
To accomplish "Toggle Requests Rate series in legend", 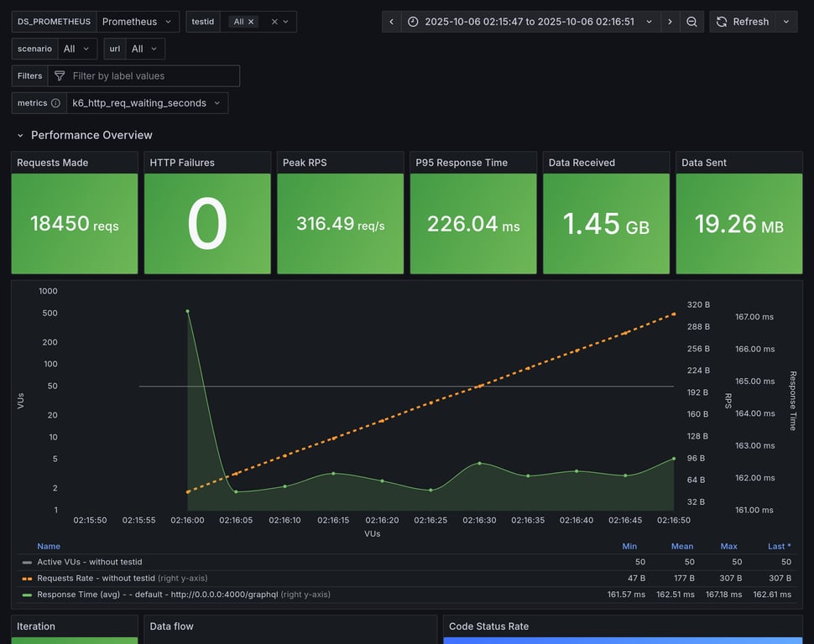I will click(x=96, y=578).
